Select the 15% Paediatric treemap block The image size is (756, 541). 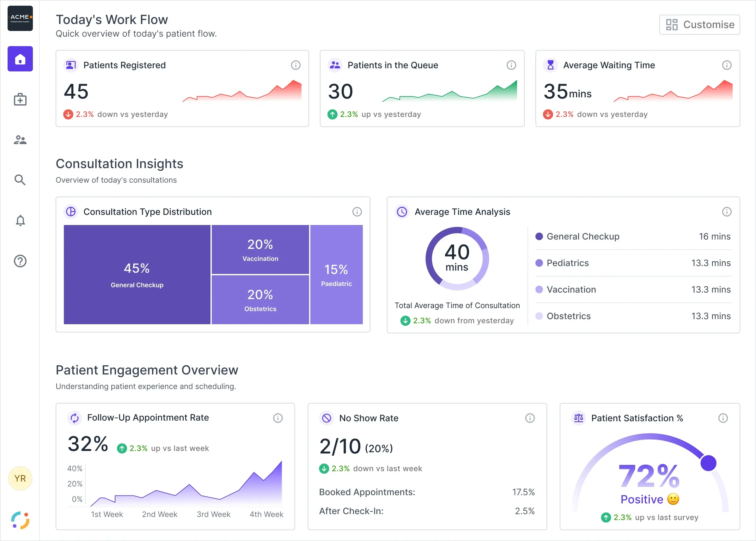click(337, 275)
